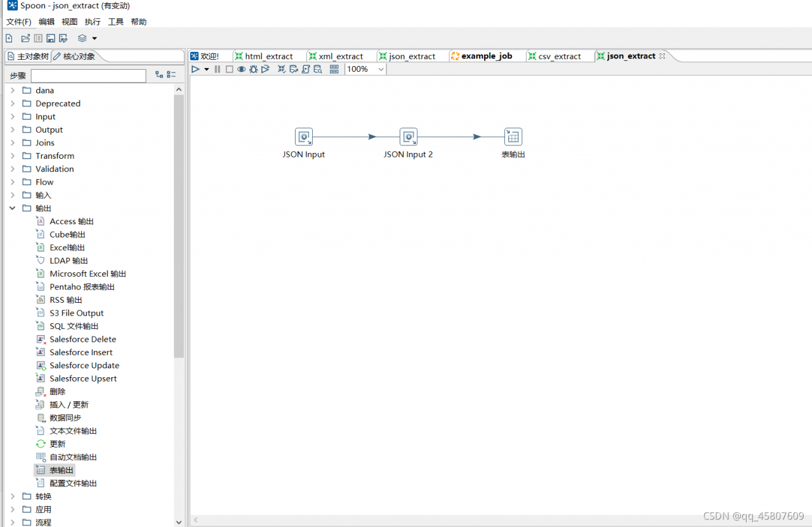Select the JSON Input step on canvas
The image size is (812, 527).
304,137
